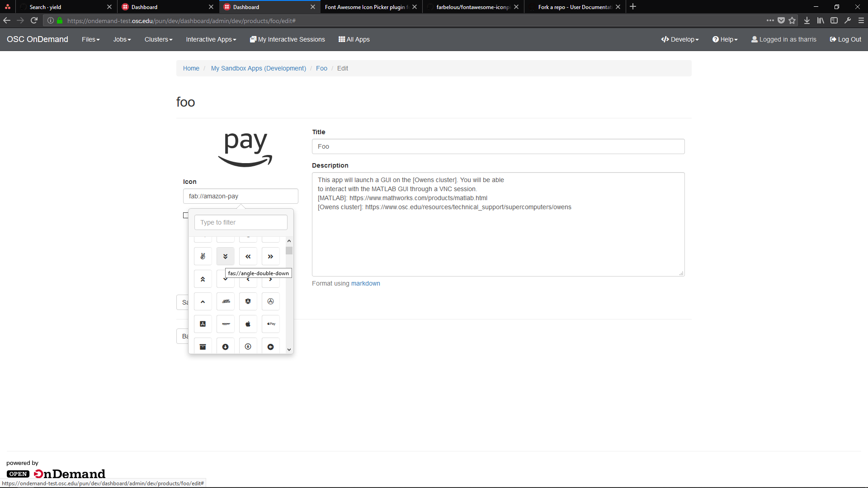Reload the current page
This screenshot has height=488, width=868.
coord(34,20)
